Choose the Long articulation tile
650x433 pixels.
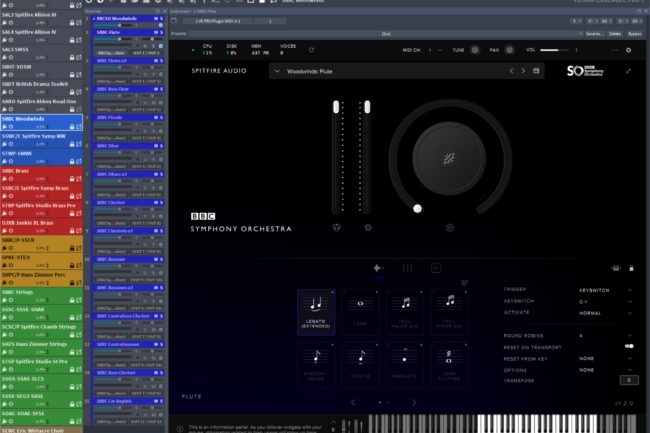coord(360,310)
